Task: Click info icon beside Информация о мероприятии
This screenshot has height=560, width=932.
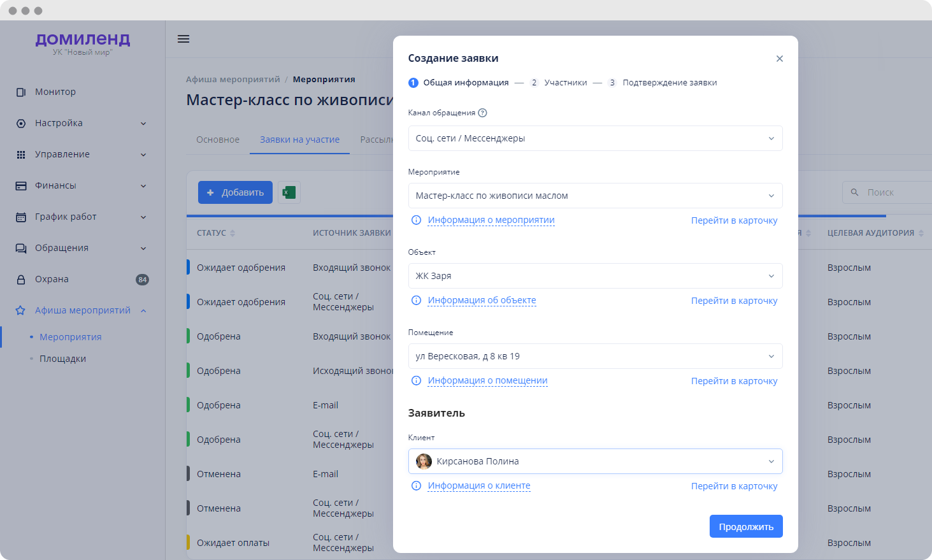Action: point(416,220)
